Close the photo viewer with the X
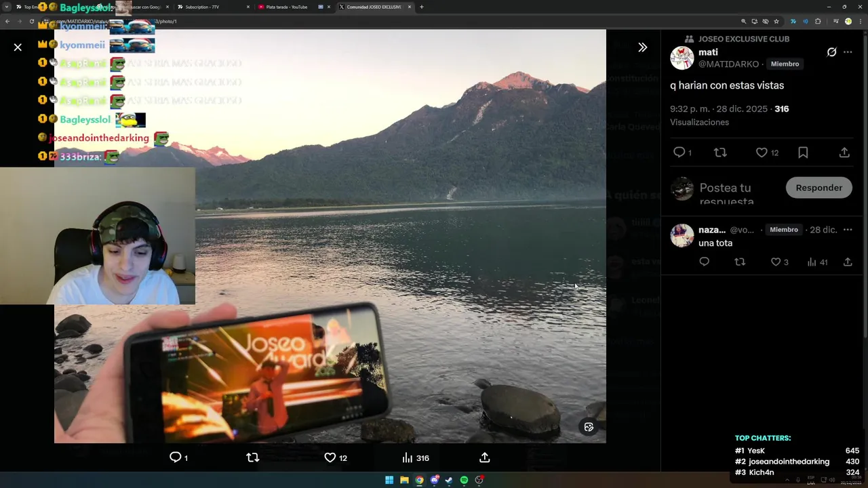The height and width of the screenshot is (488, 868). coord(18,47)
